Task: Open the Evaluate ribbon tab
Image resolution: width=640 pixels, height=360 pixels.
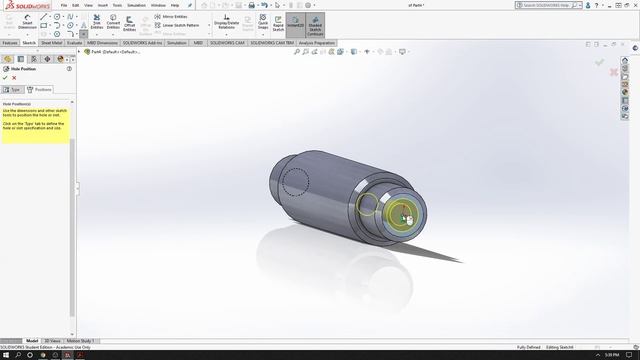Action: [74, 43]
